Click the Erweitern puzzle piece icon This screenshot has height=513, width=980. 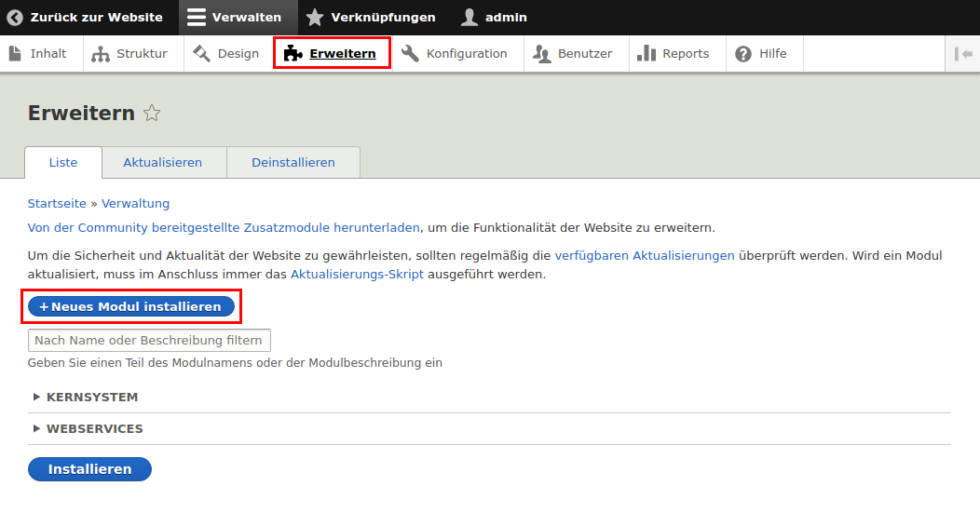tap(293, 54)
